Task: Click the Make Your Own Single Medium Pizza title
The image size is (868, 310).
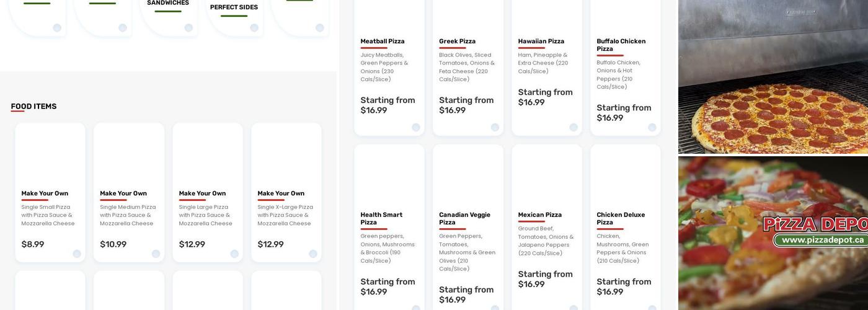Action: 123,193
